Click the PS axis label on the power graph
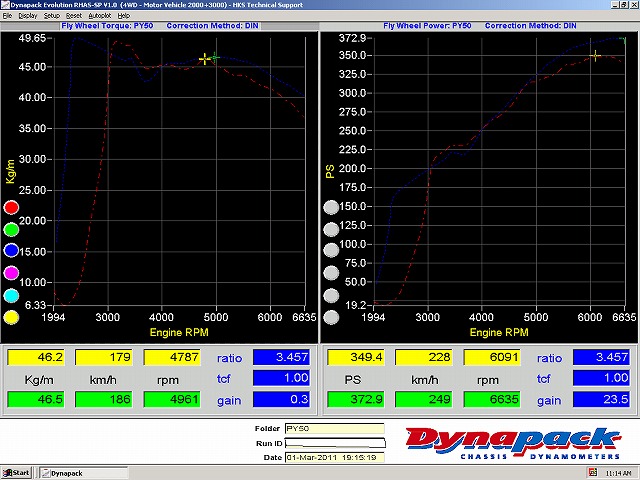This screenshot has height=480, width=640. point(330,171)
